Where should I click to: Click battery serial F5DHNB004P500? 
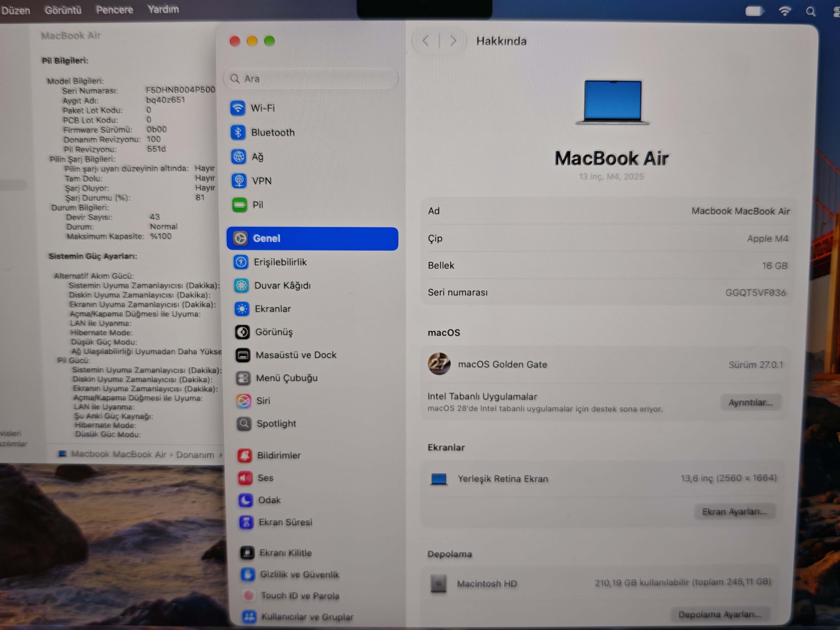[180, 90]
